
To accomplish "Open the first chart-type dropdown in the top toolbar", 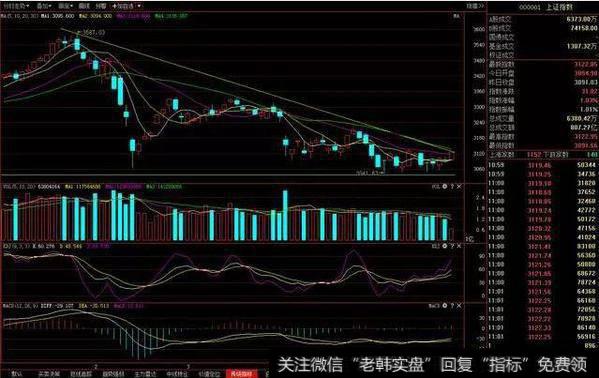I will [16, 6].
